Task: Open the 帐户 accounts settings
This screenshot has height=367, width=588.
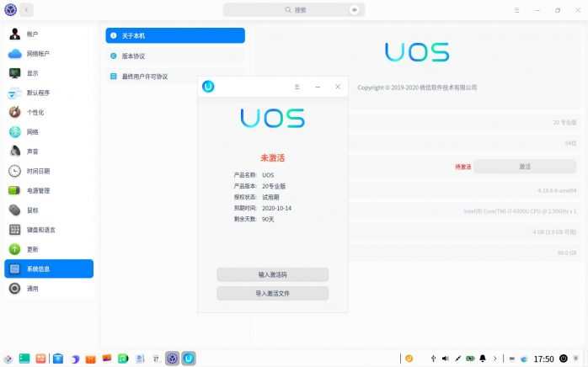Action: (49, 35)
